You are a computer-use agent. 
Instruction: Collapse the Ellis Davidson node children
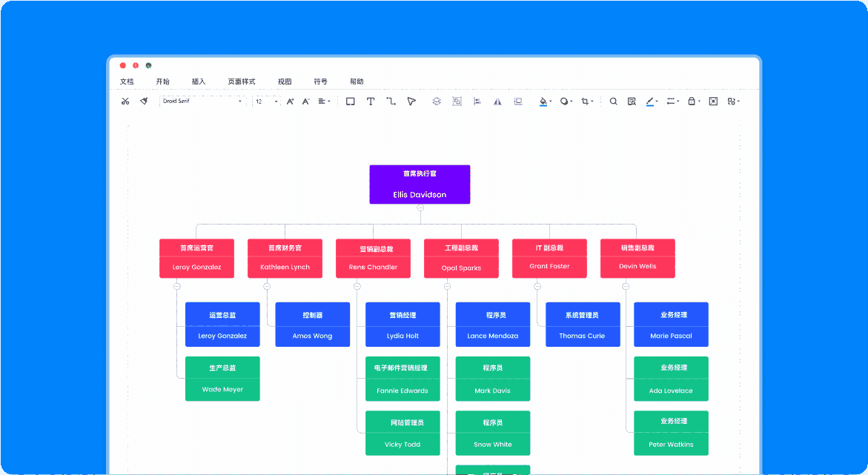(x=420, y=207)
